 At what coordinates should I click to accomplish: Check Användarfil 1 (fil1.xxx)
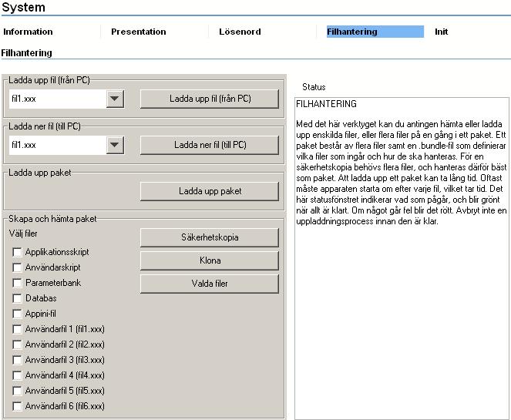coord(17,329)
